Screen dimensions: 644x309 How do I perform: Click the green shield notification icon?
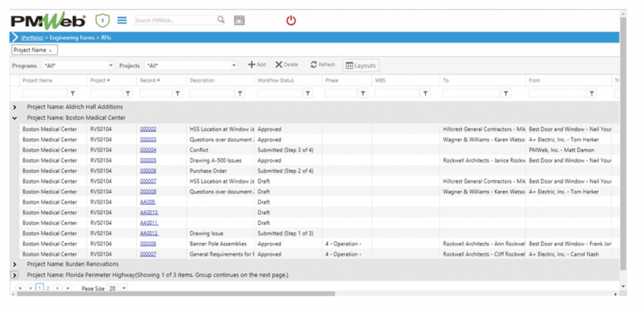[103, 20]
